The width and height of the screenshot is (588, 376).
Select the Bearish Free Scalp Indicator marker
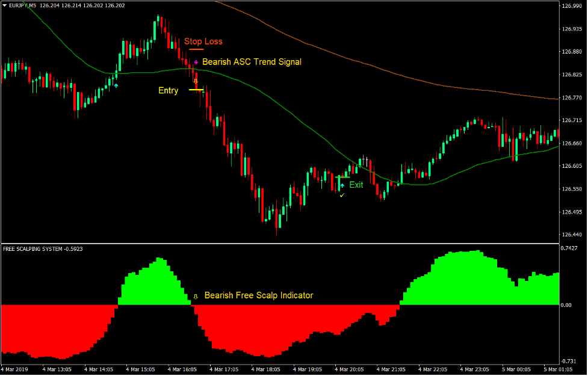[x=196, y=295]
